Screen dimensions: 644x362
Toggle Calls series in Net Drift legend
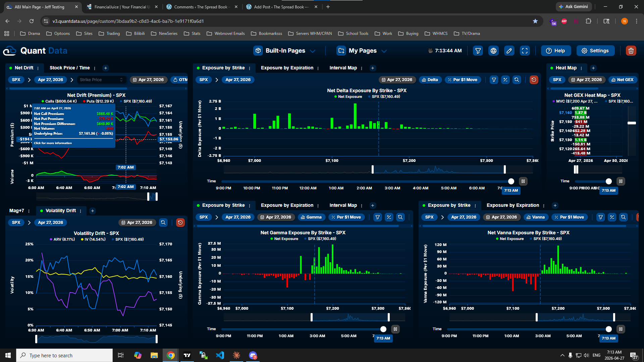coord(59,101)
